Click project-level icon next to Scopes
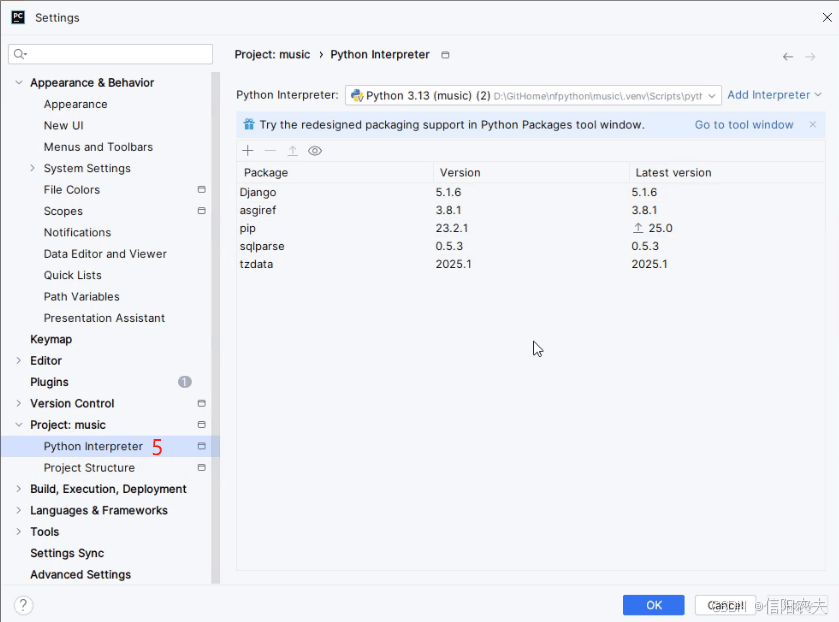 click(202, 211)
